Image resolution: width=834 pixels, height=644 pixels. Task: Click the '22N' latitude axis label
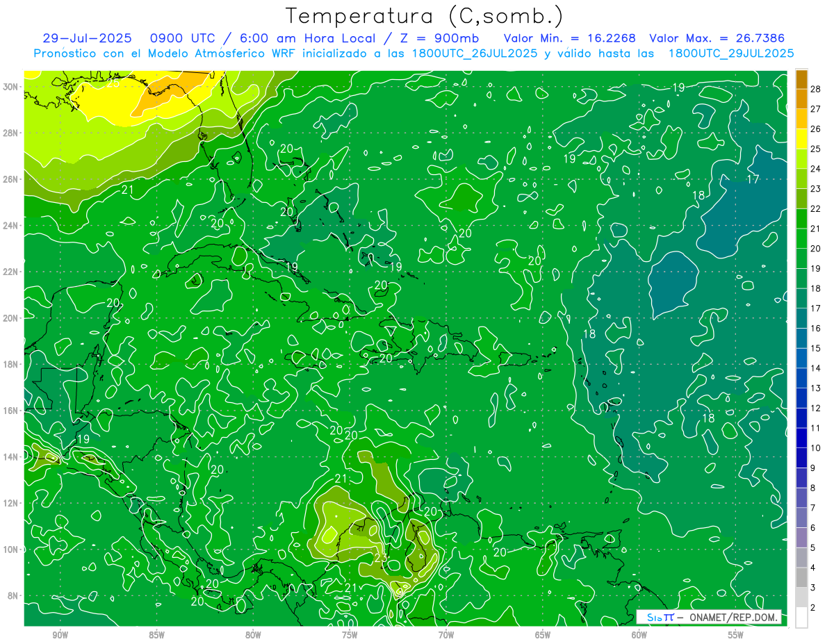tap(10, 272)
